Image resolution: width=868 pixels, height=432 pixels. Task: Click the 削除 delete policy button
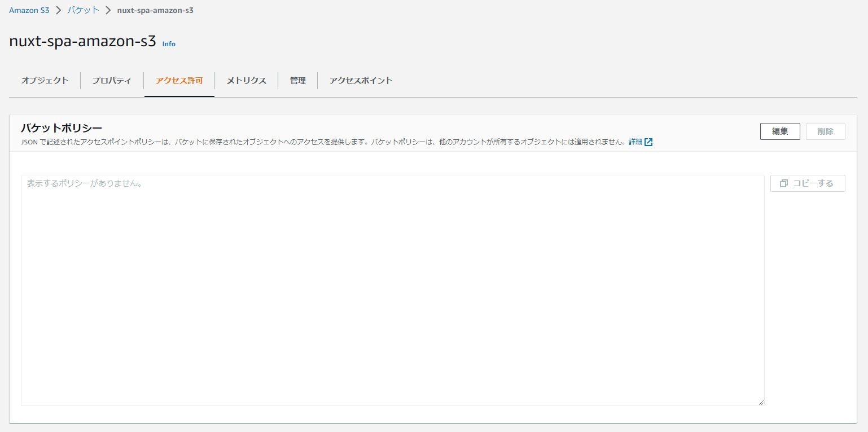825,131
